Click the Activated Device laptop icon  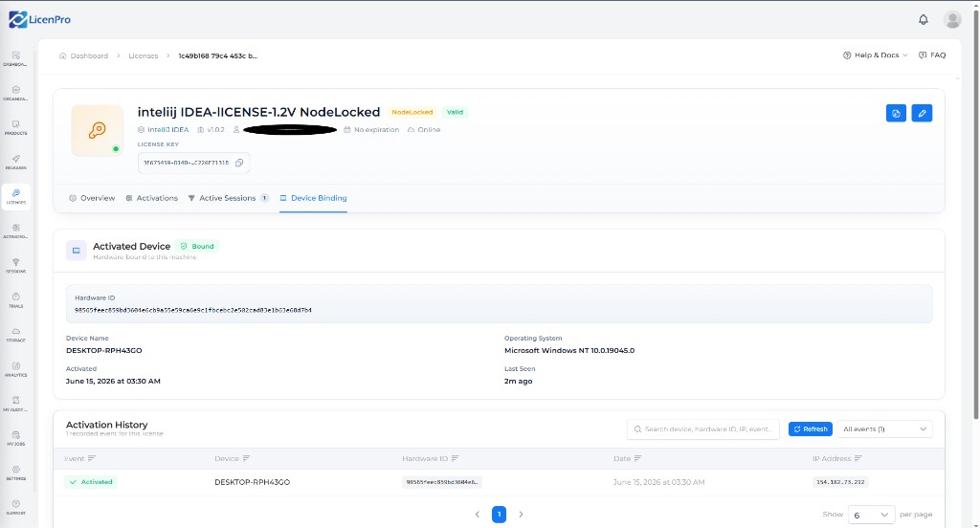pos(77,251)
